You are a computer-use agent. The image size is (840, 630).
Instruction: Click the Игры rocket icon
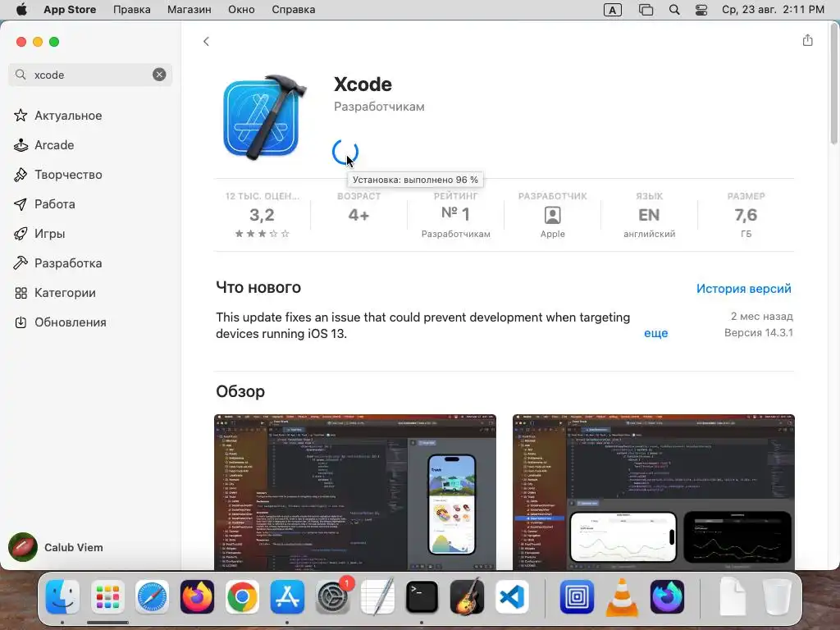tap(21, 234)
